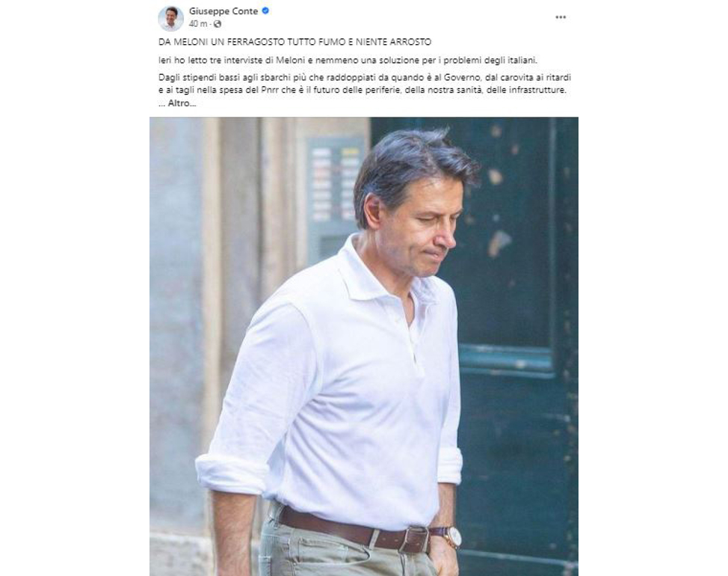This screenshot has height=576, width=728.
Task: Click the brown belt in the photo
Action: [x=354, y=530]
